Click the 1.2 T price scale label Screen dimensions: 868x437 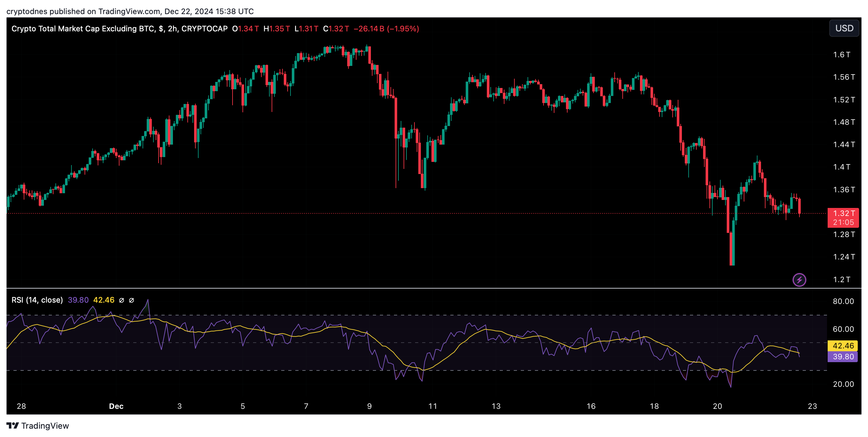(841, 279)
